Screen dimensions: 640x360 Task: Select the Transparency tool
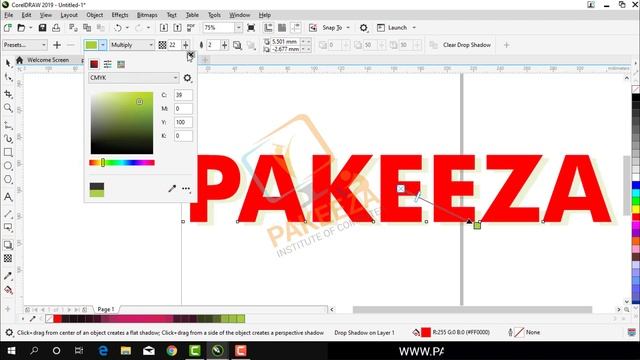(8, 258)
